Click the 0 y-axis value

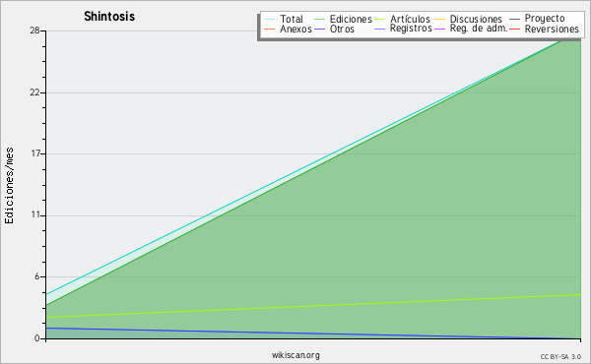37,338
